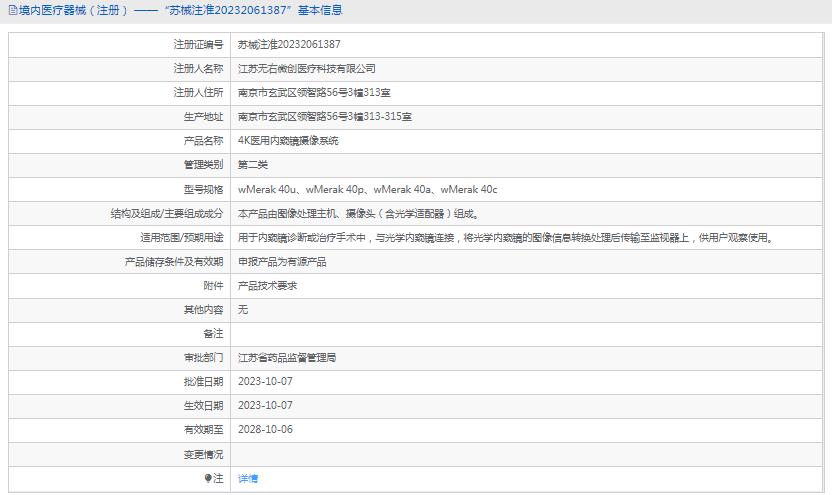Click the 注册人名称 row label
This screenshot has width=832, height=495.
(198, 68)
